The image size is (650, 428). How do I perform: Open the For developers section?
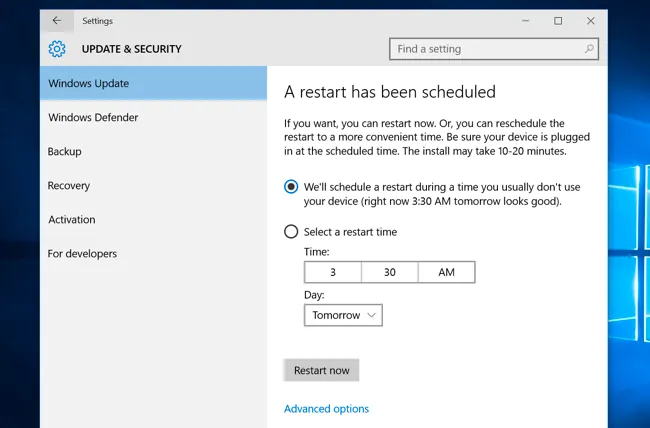153,253
